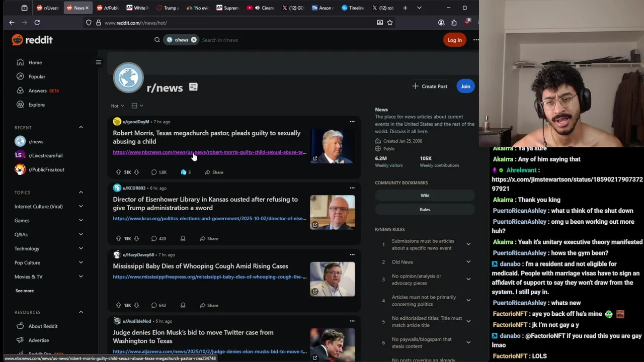Screen dimensions: 644x362
Task: Switch to the Trump a browser tab
Action: (168, 8)
